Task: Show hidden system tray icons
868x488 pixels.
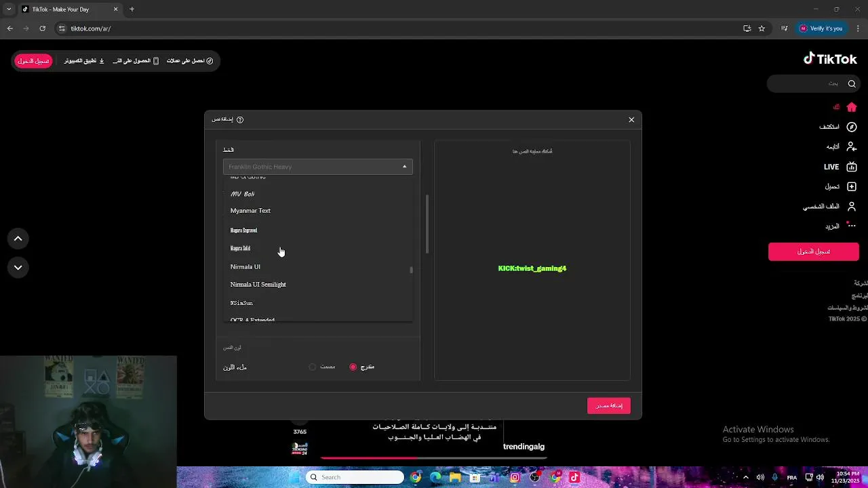Action: (746, 477)
